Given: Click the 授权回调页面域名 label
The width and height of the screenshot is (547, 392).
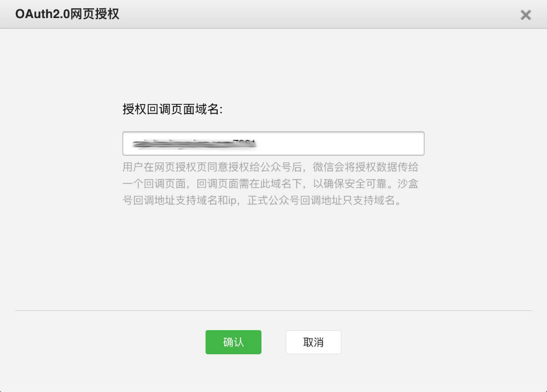Looking at the screenshot, I should [161, 109].
